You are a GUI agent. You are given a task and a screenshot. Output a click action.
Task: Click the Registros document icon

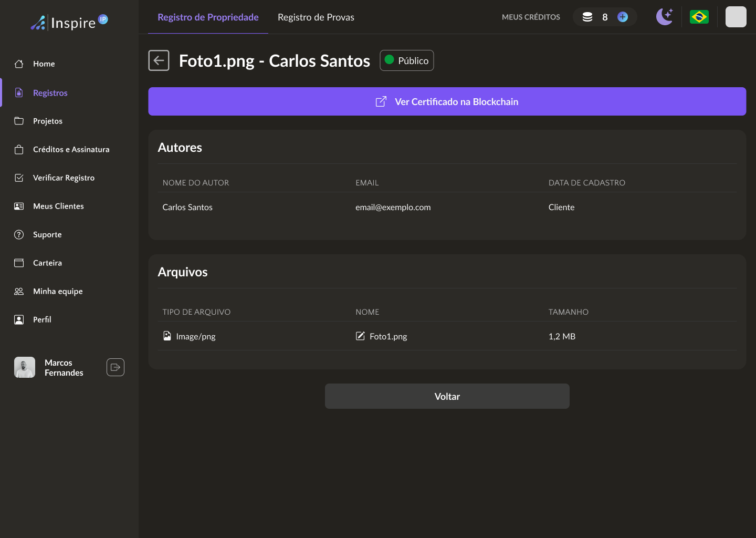19,92
